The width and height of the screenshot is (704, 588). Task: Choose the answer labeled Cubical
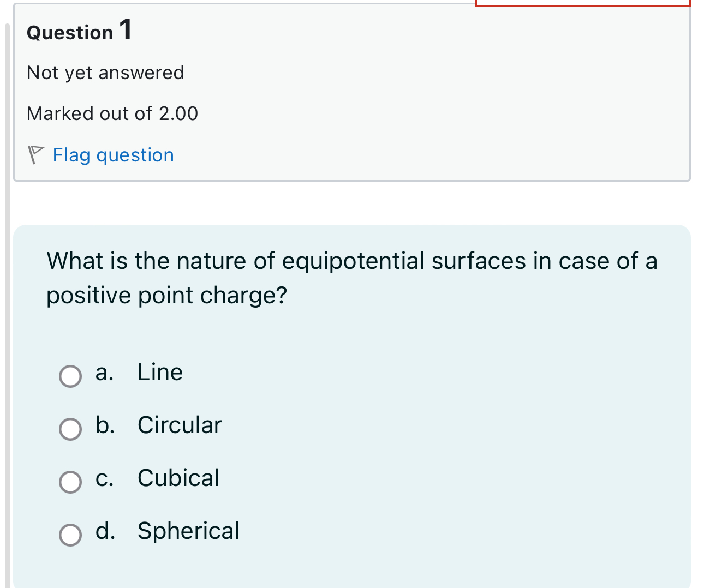coord(178,478)
